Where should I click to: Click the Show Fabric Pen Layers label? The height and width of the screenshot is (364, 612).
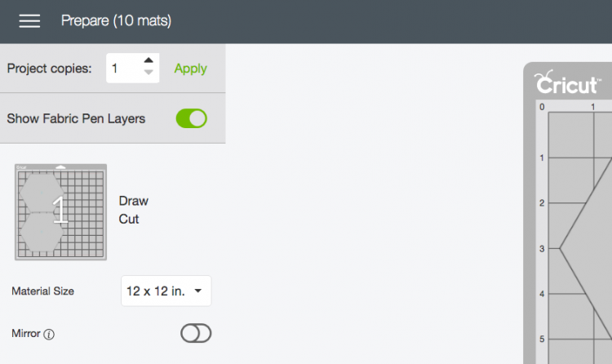[76, 118]
